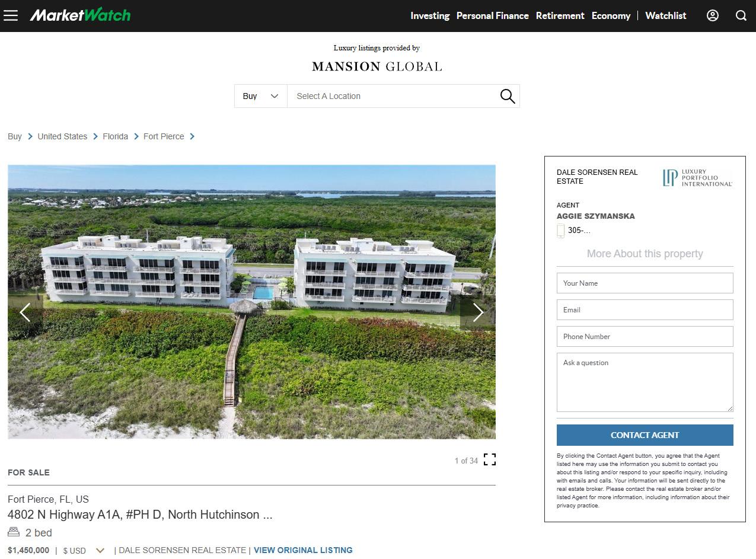Image resolution: width=756 pixels, height=559 pixels.
Task: Click the MarketWatch logo
Action: pyautogui.click(x=80, y=15)
